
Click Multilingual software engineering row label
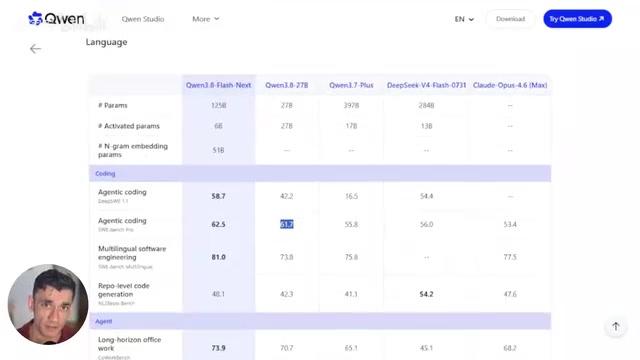132,253
